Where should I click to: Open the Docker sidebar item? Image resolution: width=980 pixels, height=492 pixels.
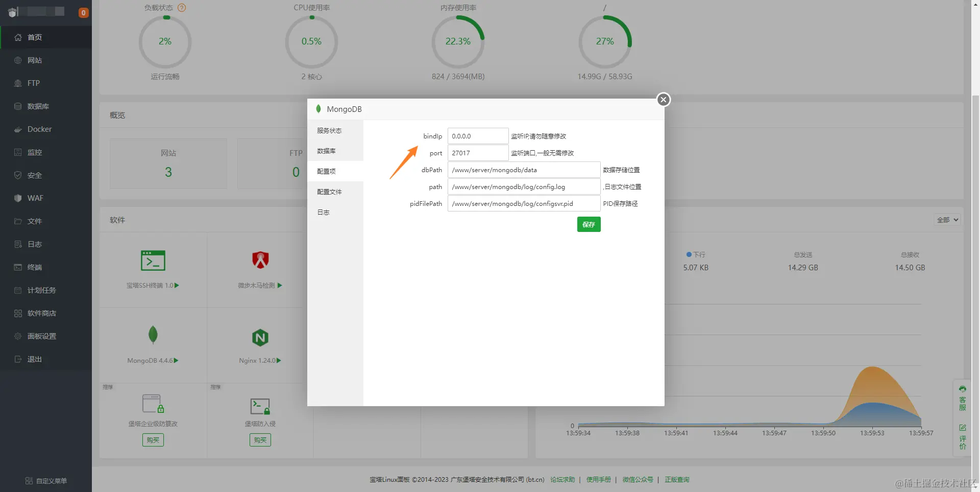[46, 129]
